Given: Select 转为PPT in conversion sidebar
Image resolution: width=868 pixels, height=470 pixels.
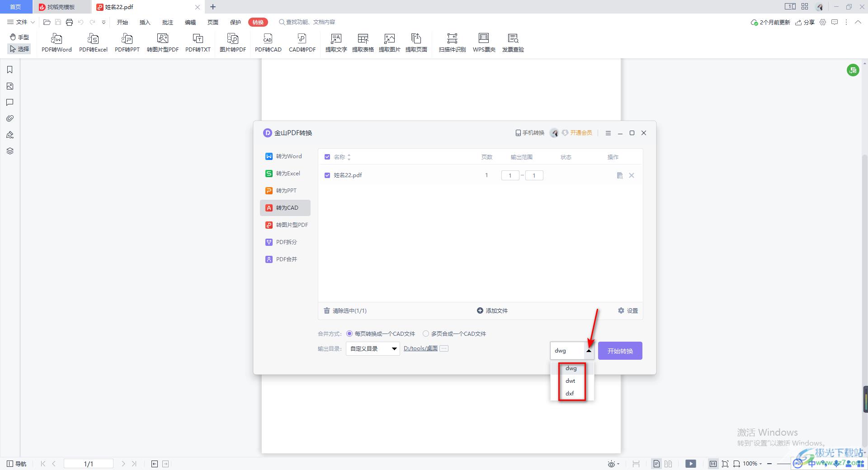Looking at the screenshot, I should [285, 191].
